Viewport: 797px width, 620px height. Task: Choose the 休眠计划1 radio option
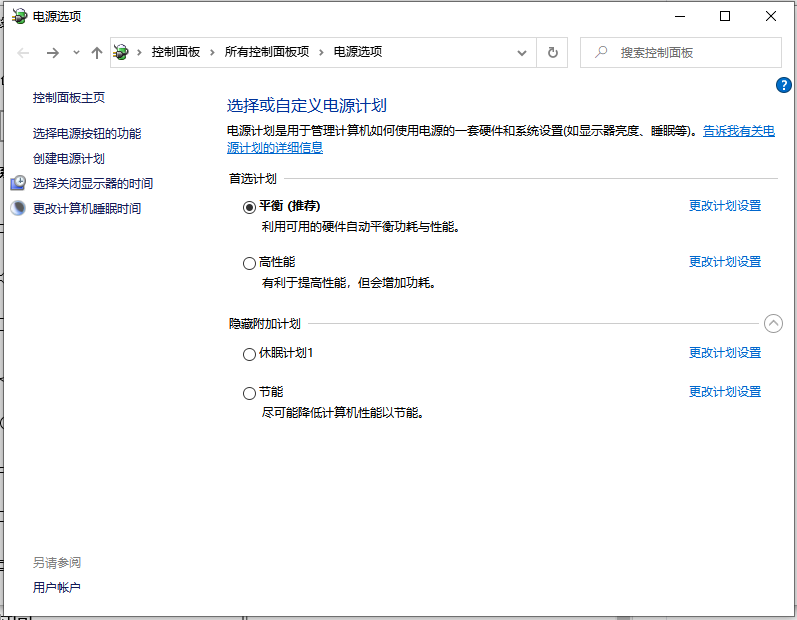249,354
